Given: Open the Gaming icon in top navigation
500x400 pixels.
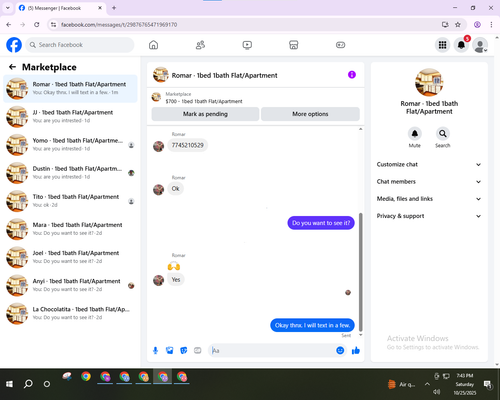Looking at the screenshot, I should [x=340, y=45].
